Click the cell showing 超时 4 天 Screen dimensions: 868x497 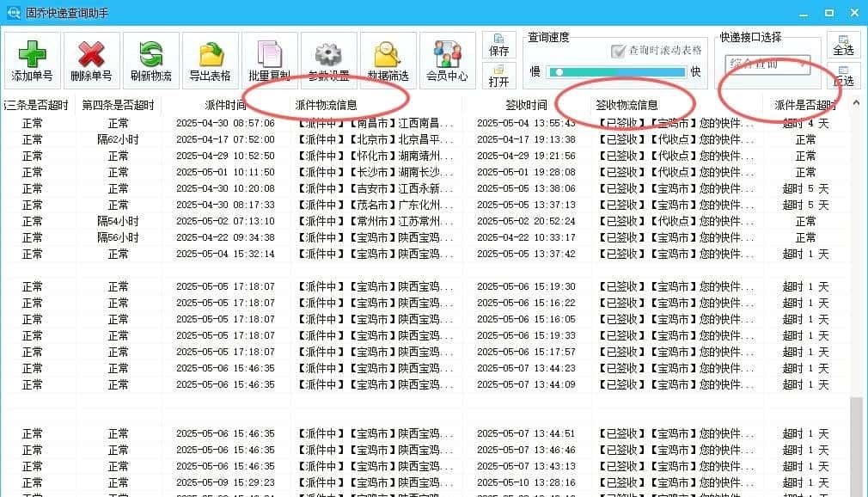804,122
